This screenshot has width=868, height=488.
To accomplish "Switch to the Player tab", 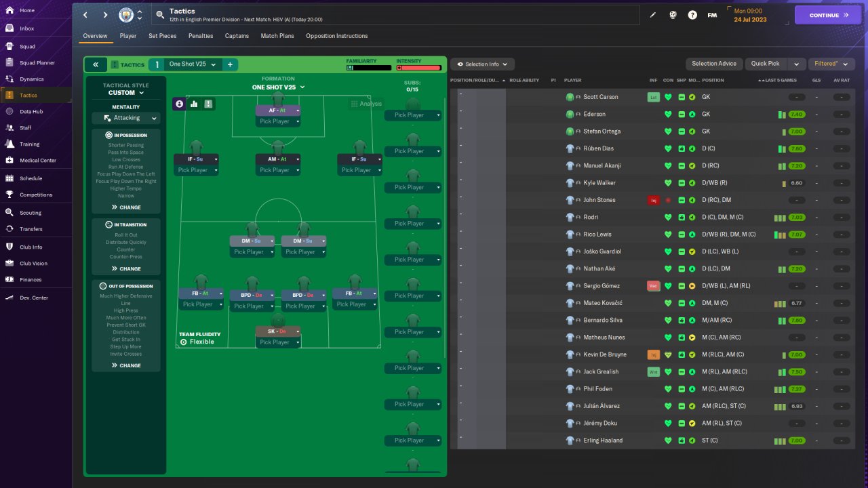I will 128,36.
